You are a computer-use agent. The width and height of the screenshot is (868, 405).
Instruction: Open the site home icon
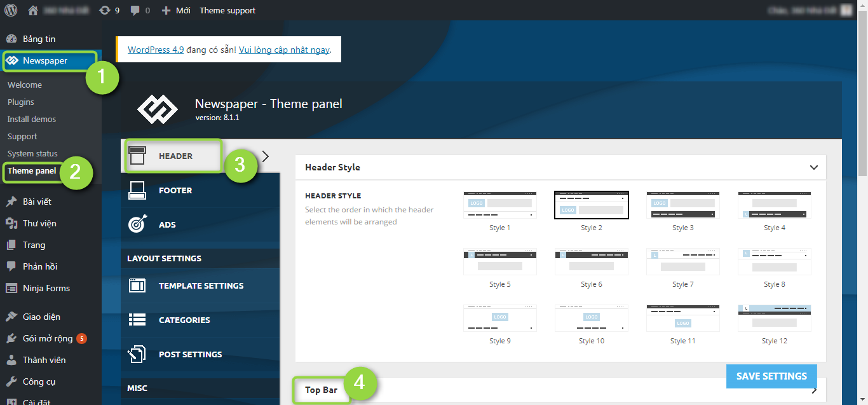pos(34,10)
